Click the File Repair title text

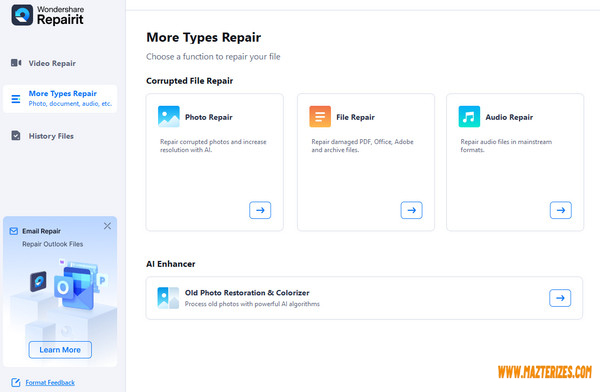coord(355,117)
